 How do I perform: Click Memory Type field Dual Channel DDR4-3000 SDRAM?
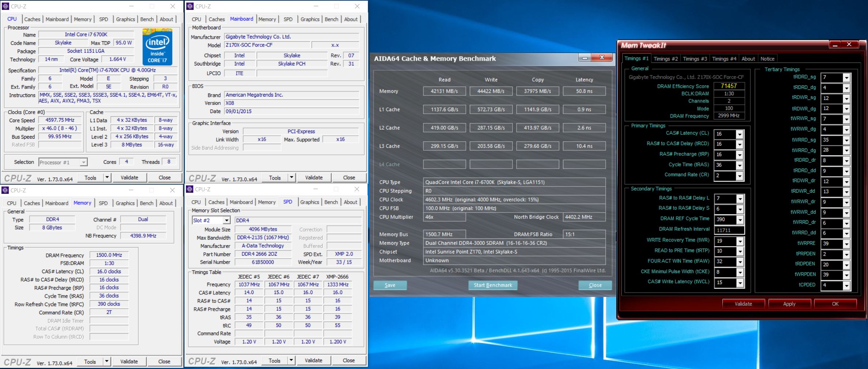pos(514,243)
